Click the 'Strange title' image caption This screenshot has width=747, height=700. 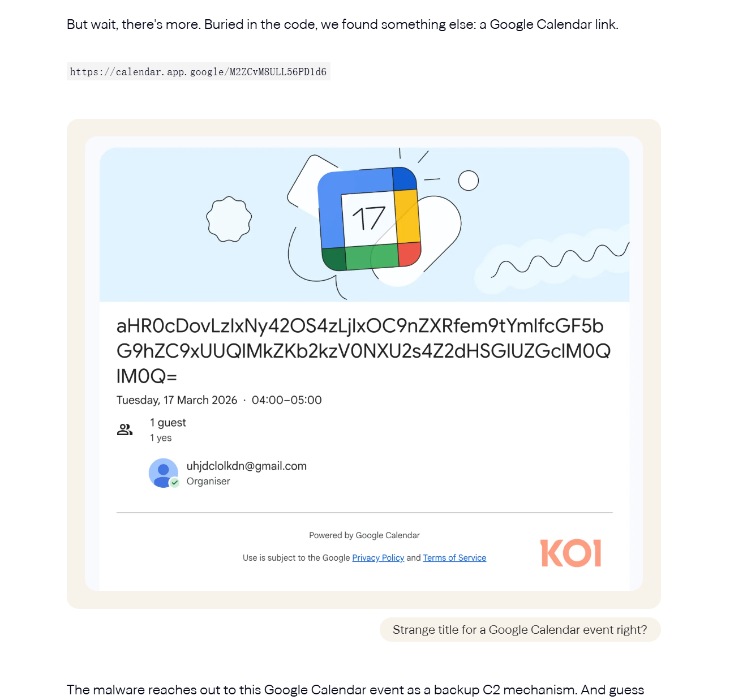(x=520, y=630)
